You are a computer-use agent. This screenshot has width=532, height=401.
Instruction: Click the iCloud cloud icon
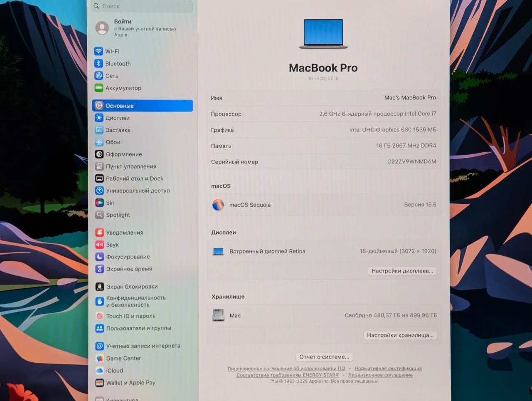(100, 371)
